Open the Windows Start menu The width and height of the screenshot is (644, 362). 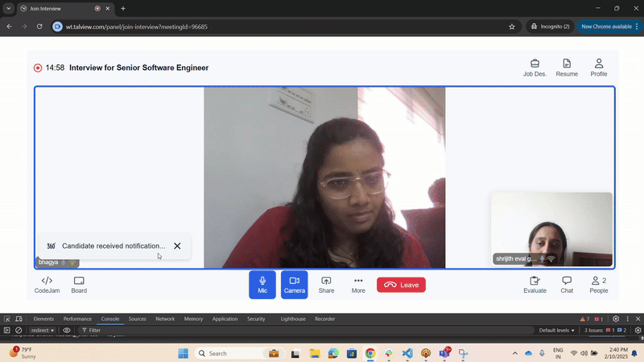click(184, 353)
